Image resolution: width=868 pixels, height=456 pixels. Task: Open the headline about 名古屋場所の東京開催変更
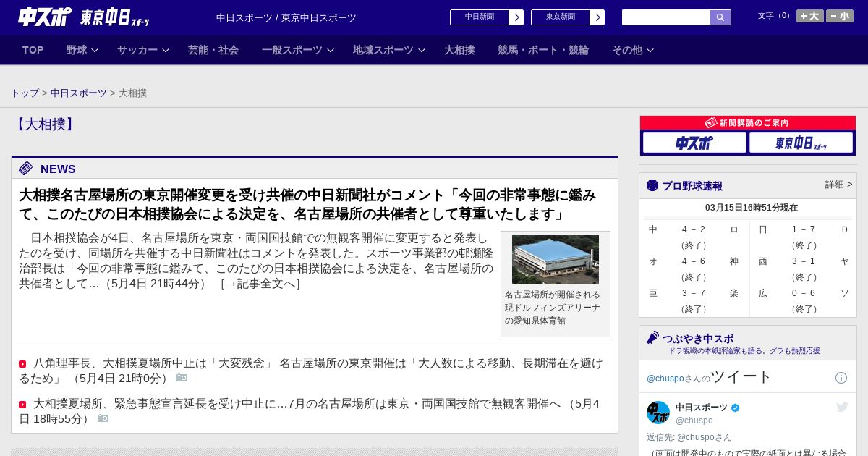307,205
